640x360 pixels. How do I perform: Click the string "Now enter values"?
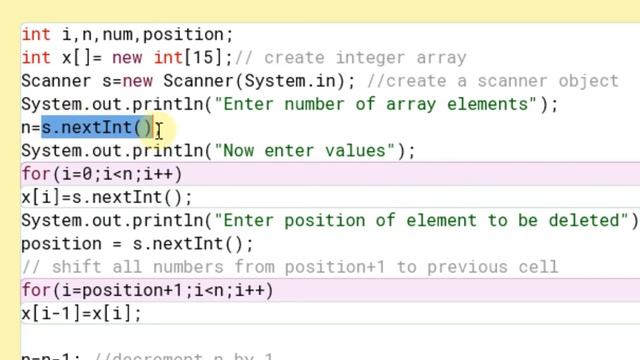point(304,151)
